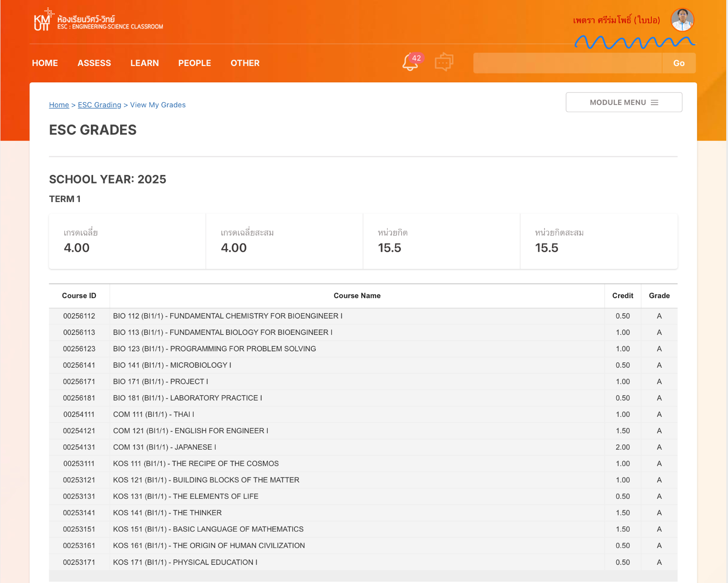Screen dimensions: 728x583
Task: Click the Thai username at top right
Action: point(616,20)
